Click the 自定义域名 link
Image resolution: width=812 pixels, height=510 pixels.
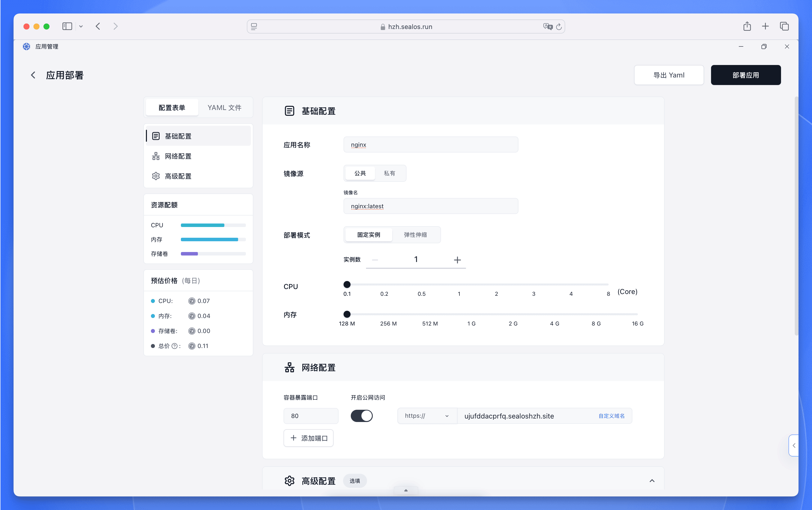pyautogui.click(x=611, y=416)
